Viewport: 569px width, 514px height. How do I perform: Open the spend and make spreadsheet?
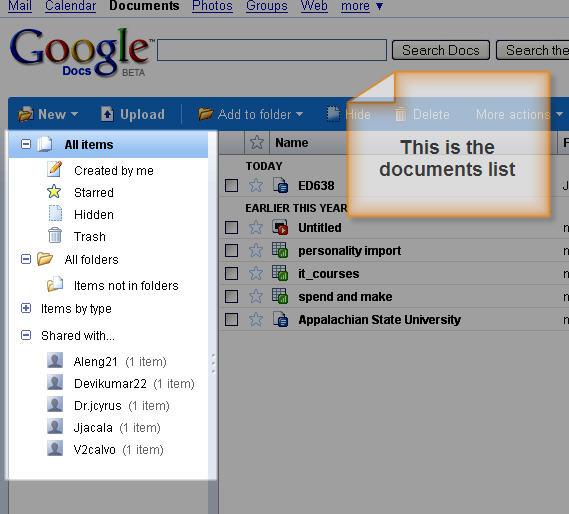click(x=345, y=297)
